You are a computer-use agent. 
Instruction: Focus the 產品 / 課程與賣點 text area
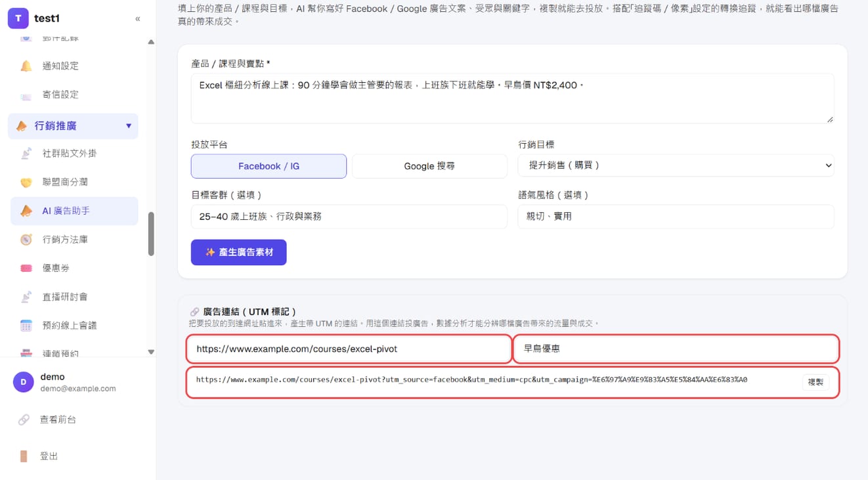tap(512, 98)
